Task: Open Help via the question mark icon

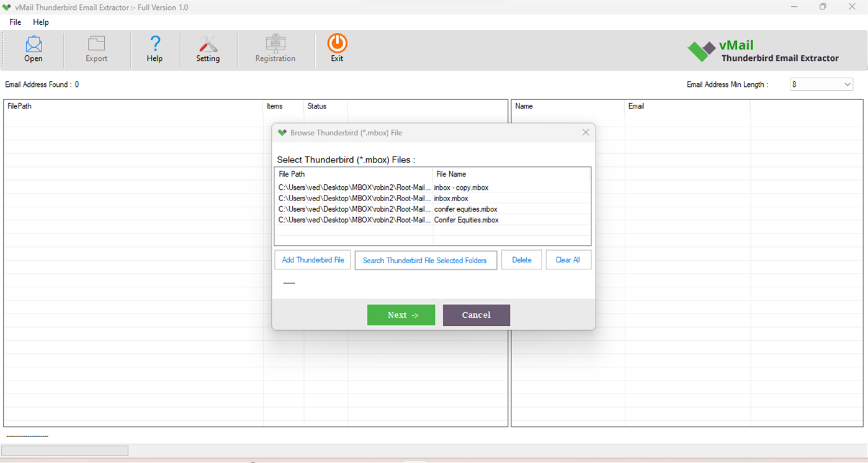Action: click(154, 48)
